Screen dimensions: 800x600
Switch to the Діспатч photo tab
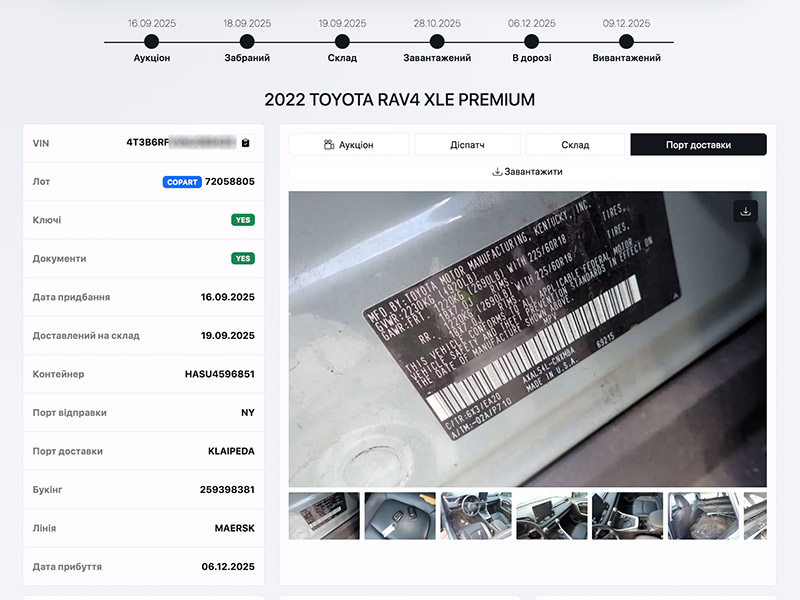(x=467, y=145)
